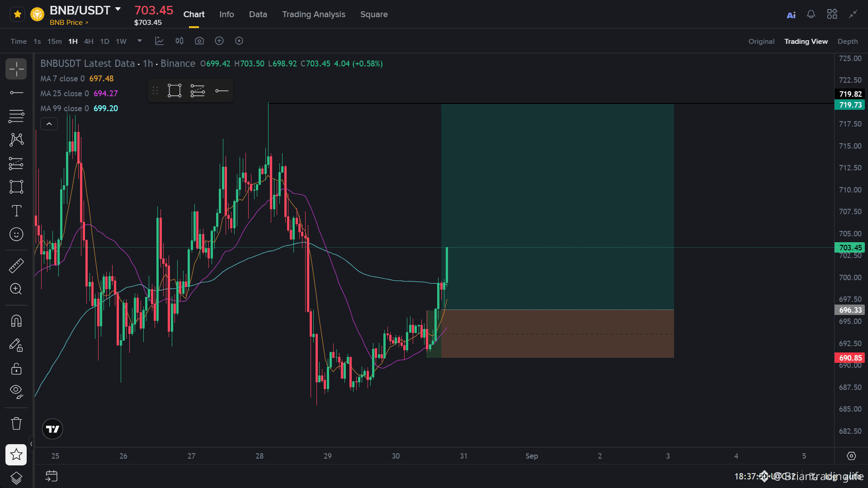Open the Data tab

(258, 14)
